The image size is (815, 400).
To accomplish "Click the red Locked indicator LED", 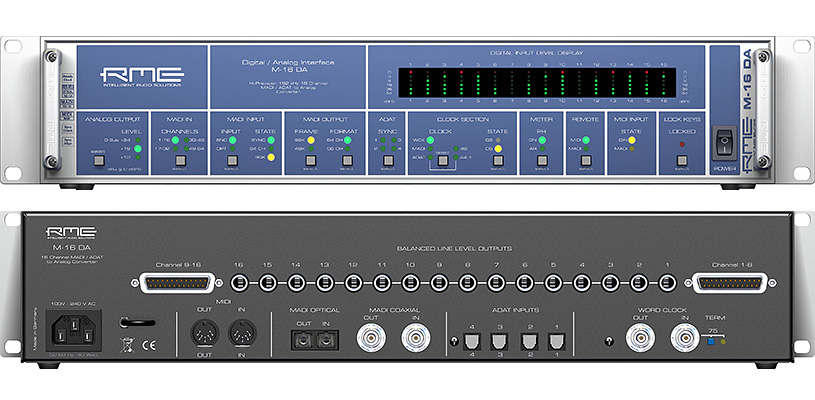I will (682, 144).
